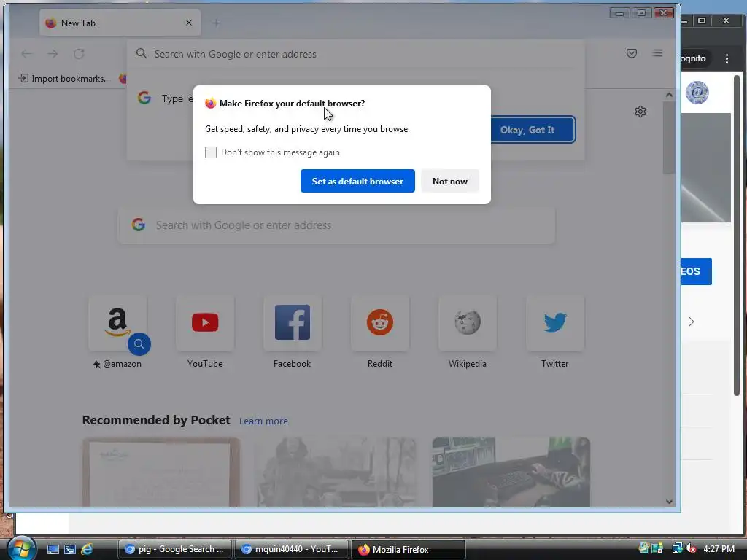Click the 4:27 PM system clock
The height and width of the screenshot is (560, 747).
[x=719, y=548]
